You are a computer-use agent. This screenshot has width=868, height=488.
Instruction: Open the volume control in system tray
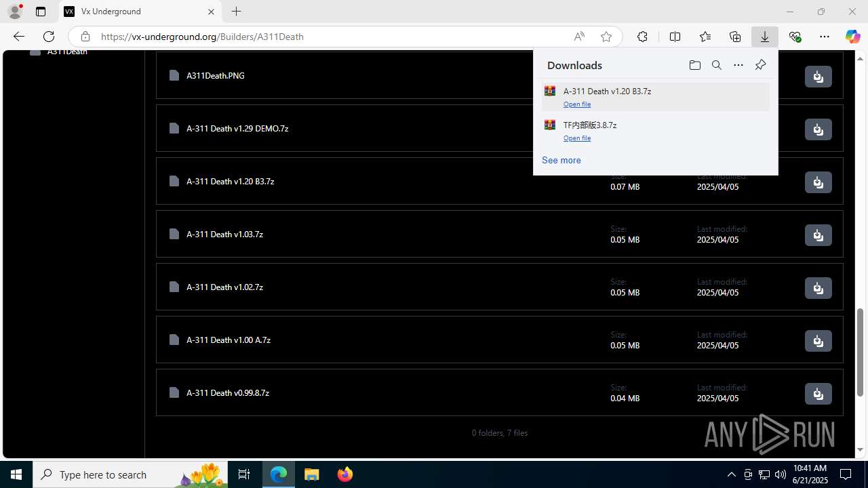click(780, 474)
